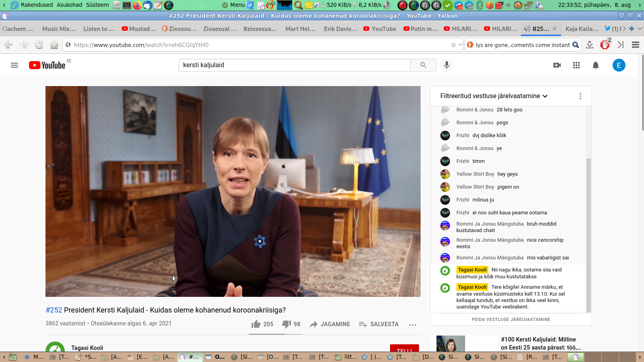Click the create video camera icon
The height and width of the screenshot is (362, 644).
tap(557, 65)
